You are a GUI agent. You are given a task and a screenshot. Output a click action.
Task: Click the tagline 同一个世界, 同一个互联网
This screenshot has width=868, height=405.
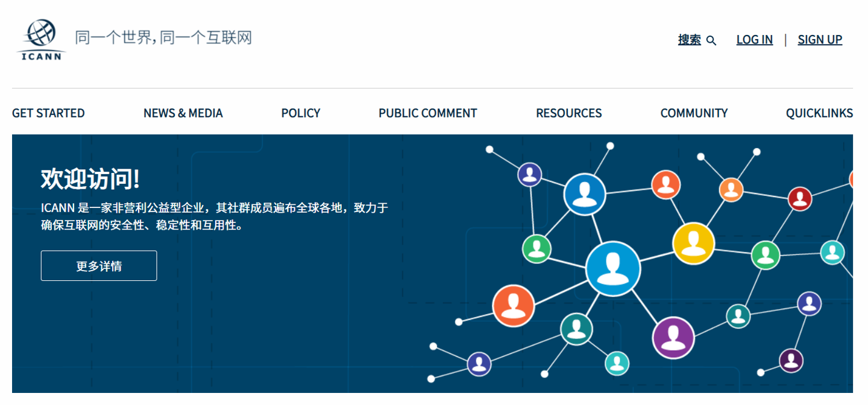(x=163, y=38)
